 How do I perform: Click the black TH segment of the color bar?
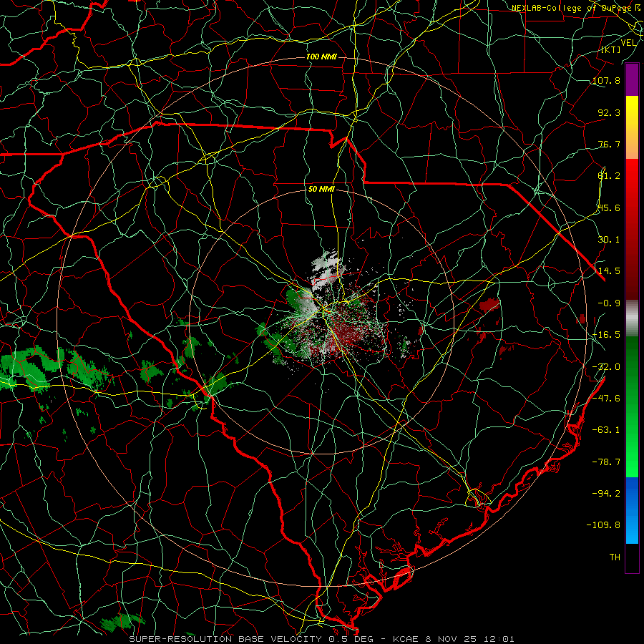point(632,557)
